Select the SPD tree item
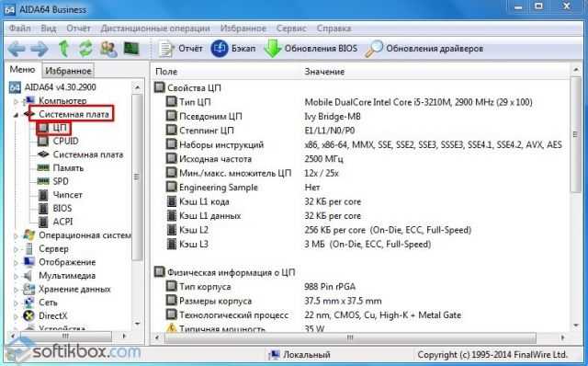The image size is (588, 366). coord(61,181)
